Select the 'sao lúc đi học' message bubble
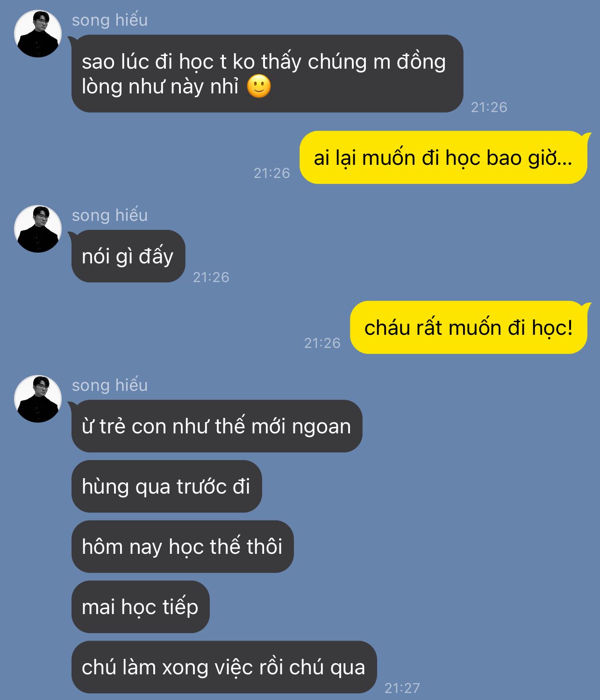Screen dimensions: 600x700 coord(267,73)
